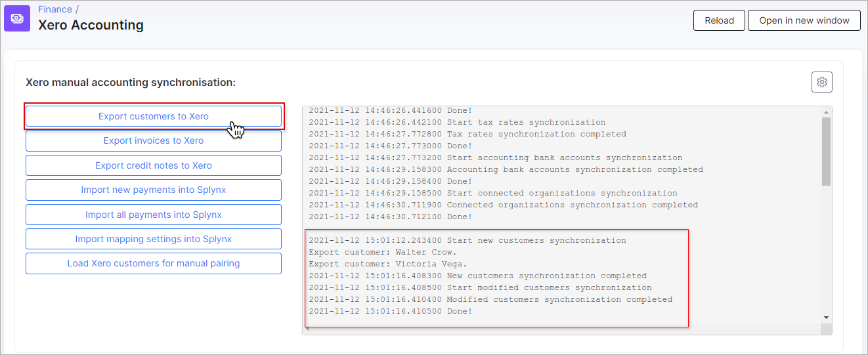Image resolution: width=868 pixels, height=355 pixels.
Task: Click the Xero Accounting page title
Action: point(91,25)
